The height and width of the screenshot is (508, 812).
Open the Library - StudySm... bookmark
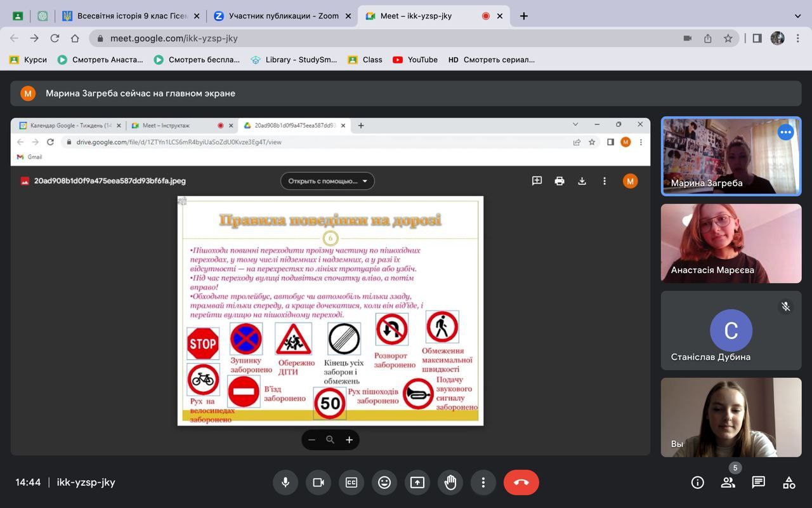(x=294, y=60)
